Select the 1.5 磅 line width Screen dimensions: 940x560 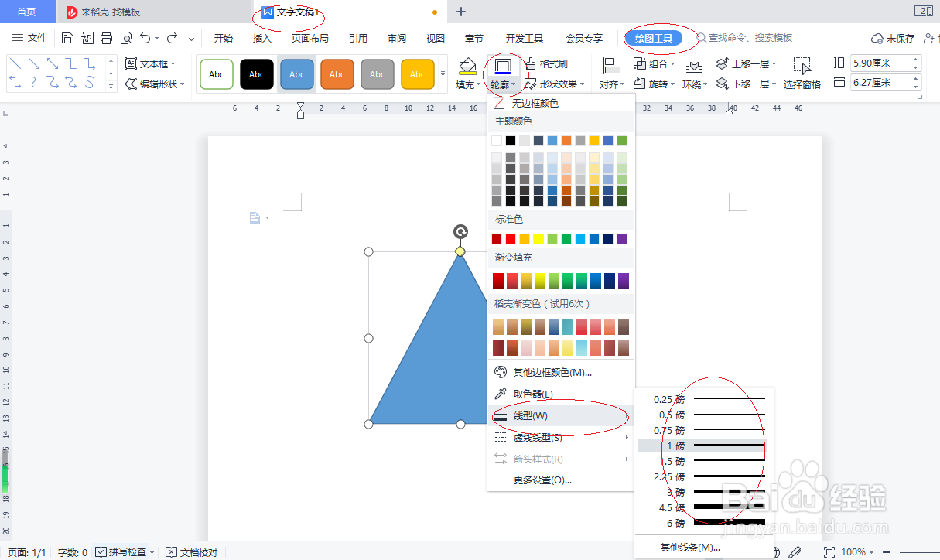[x=703, y=461]
